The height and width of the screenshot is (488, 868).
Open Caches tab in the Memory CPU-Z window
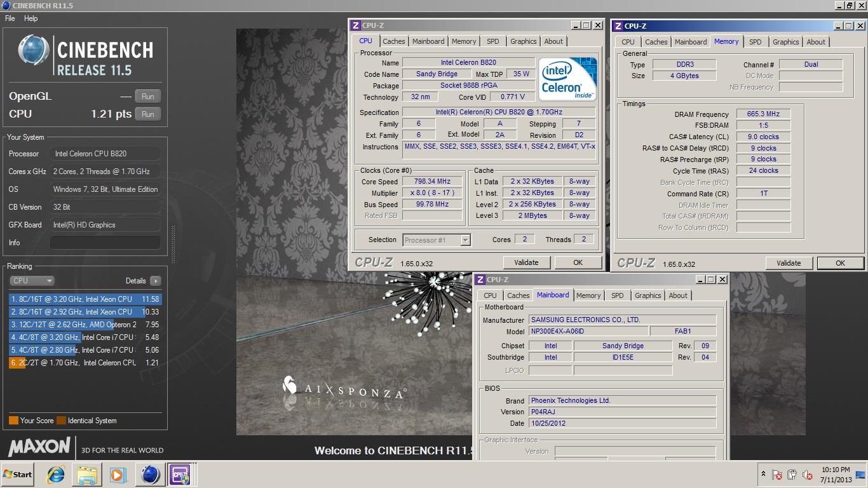pos(656,42)
